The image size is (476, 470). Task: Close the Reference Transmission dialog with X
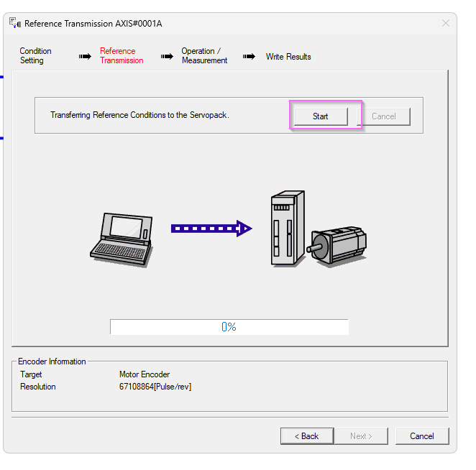[445, 23]
